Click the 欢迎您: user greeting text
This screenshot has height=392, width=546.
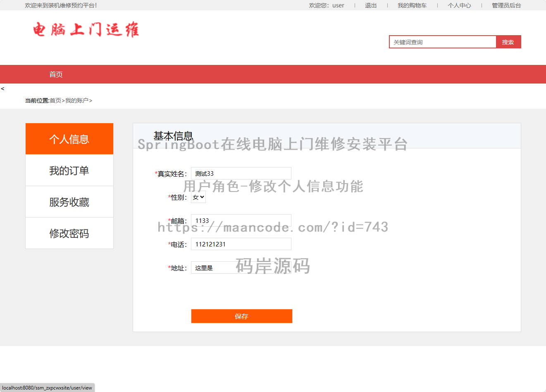click(327, 5)
